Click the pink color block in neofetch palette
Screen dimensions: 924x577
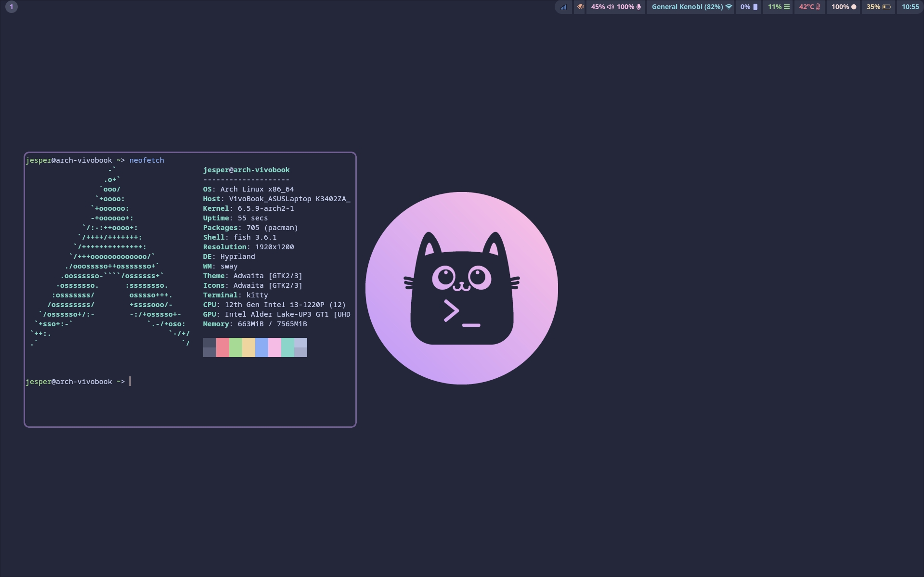point(274,347)
